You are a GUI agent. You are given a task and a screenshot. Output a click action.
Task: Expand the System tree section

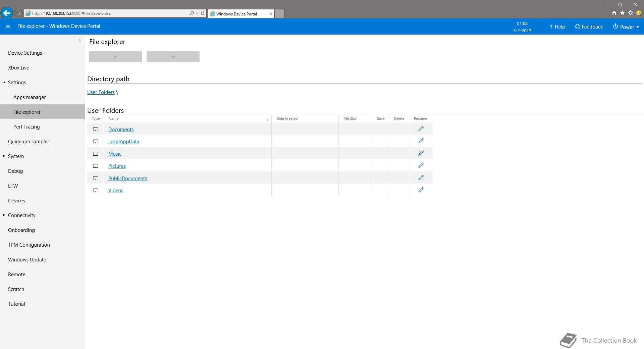(4, 156)
